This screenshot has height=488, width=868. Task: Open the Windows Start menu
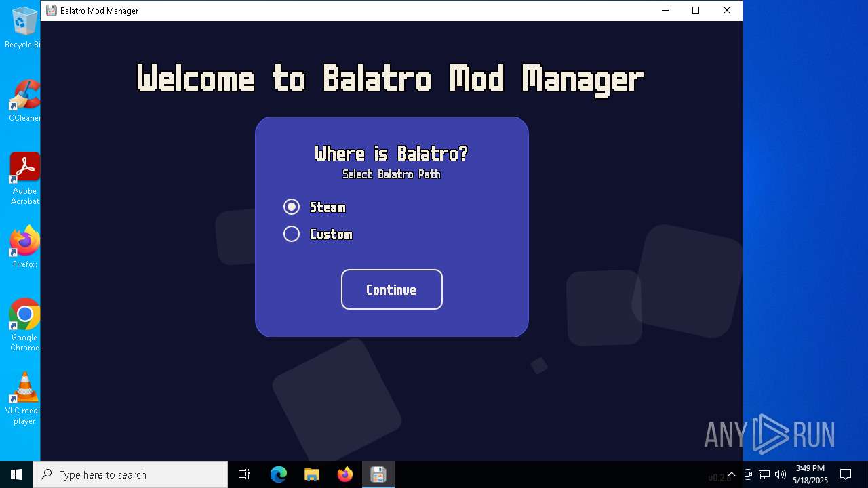tap(16, 474)
